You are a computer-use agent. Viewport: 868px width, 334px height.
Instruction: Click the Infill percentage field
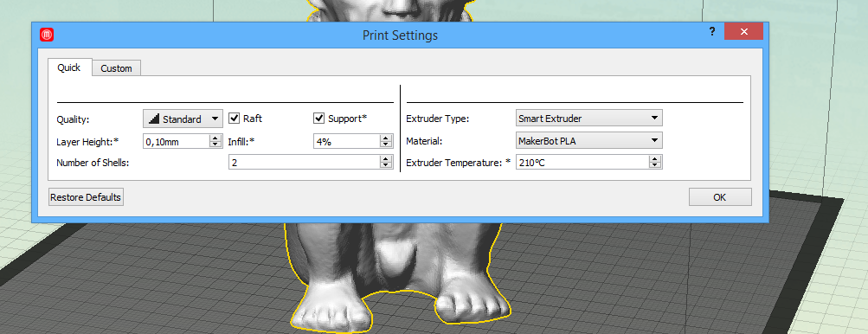346,141
